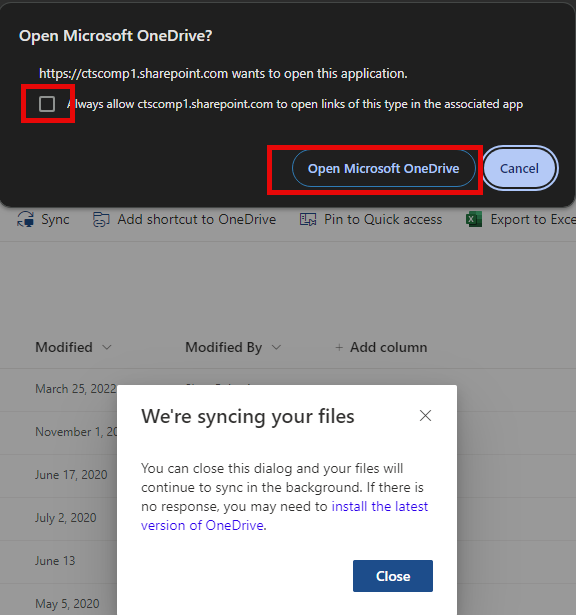
Task: Click the Modified column header label
Action: coord(64,348)
